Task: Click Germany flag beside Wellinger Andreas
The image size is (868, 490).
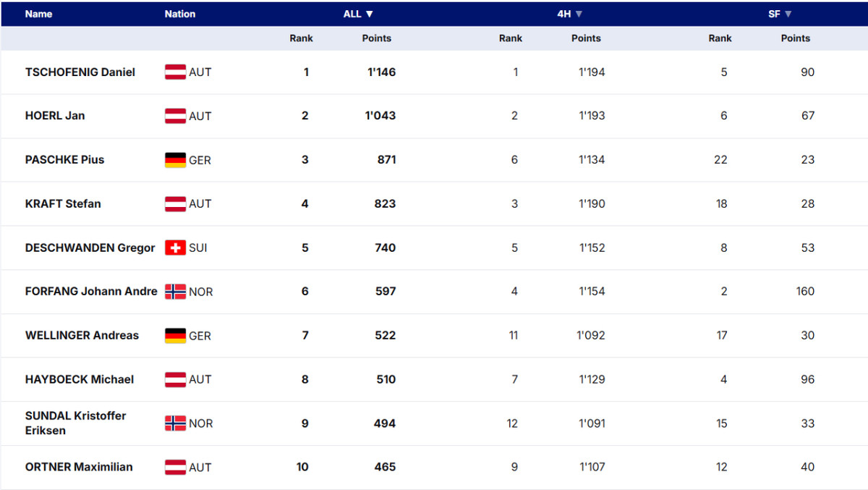Action: click(x=175, y=336)
